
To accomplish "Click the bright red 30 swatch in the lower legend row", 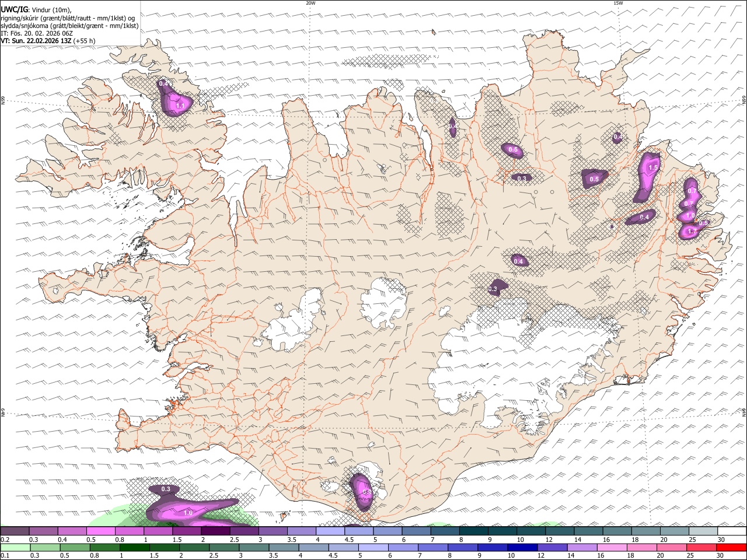I will 731,547.
